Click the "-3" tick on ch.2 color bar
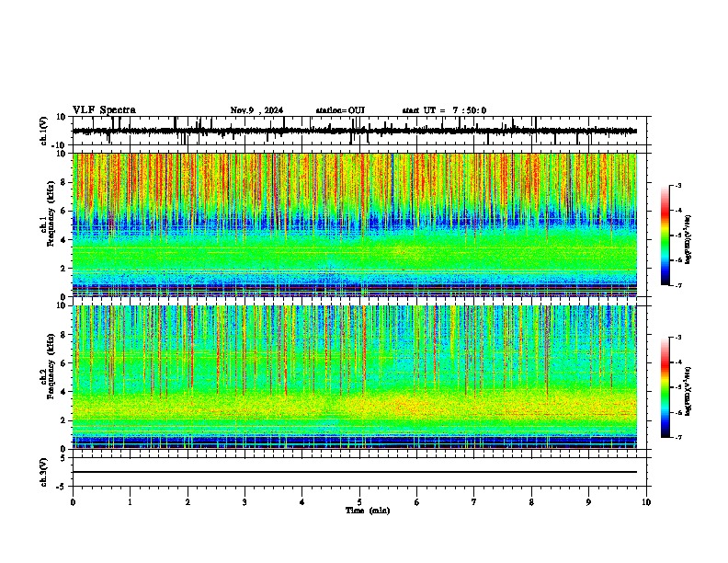This screenshot has height=563, width=728. [x=677, y=338]
